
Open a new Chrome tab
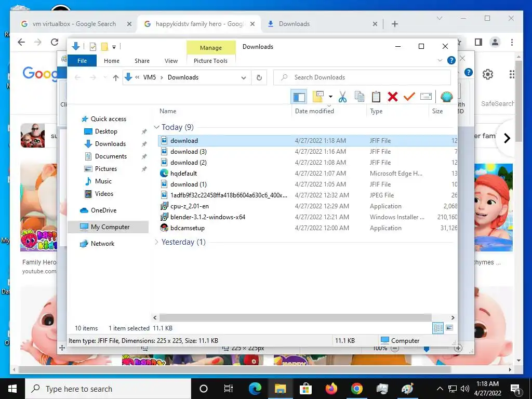coord(395,24)
